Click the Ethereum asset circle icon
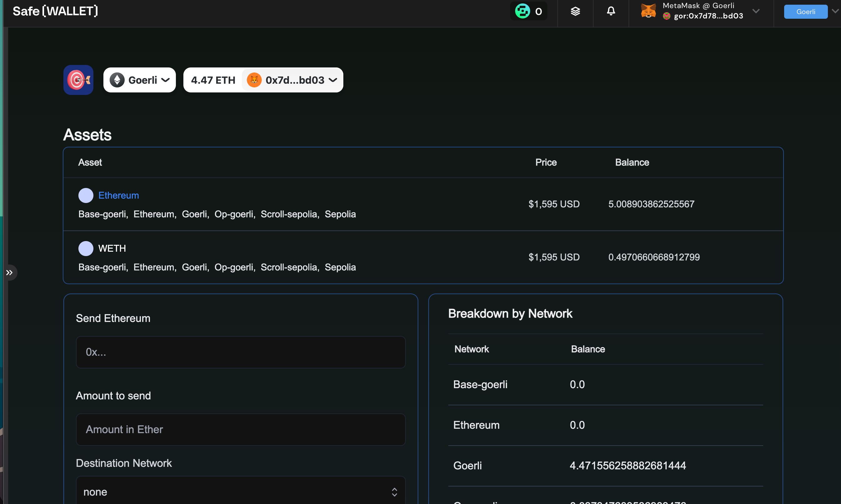The height and width of the screenshot is (504, 841). pyautogui.click(x=86, y=195)
